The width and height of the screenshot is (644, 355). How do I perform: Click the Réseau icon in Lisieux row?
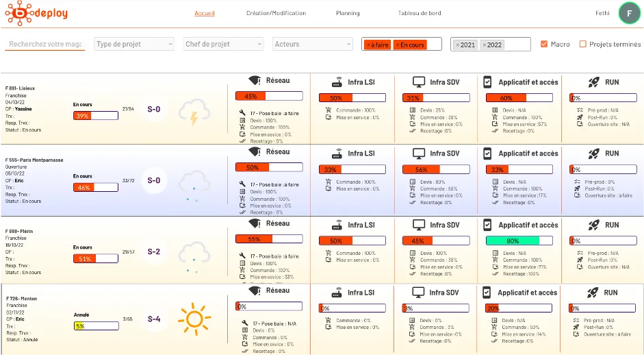tap(255, 81)
